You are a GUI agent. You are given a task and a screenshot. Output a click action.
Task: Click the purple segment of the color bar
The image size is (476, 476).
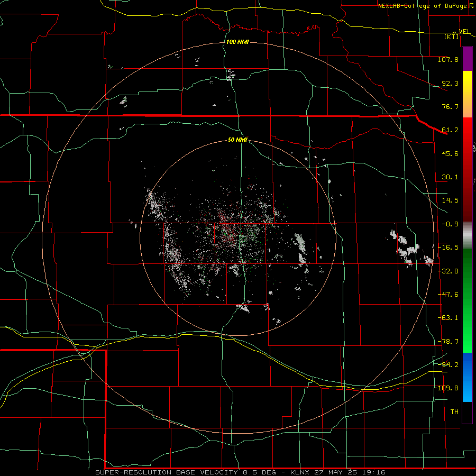[x=467, y=59]
